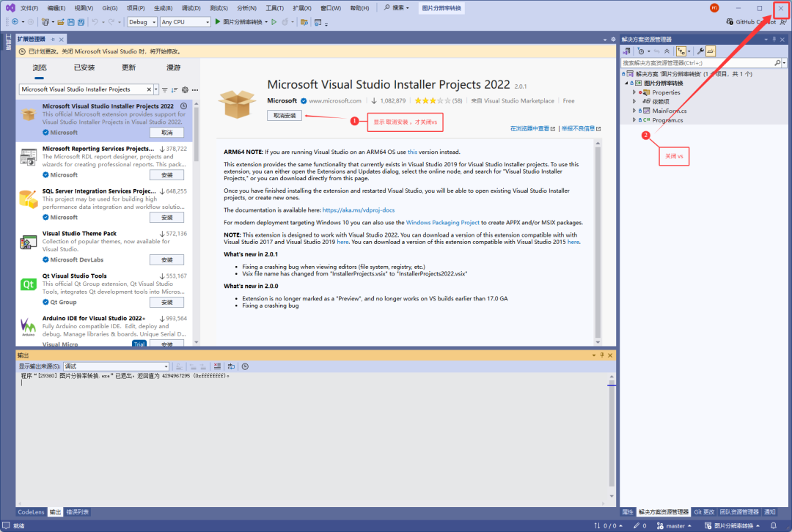The image size is (792, 532).
Task: Open the Debug configuration dropdown
Action: pyautogui.click(x=142, y=22)
